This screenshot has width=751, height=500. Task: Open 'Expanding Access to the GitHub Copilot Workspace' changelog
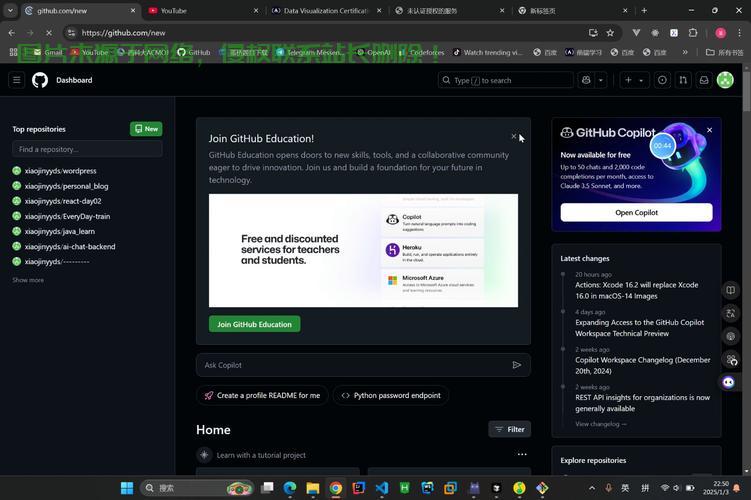(639, 328)
